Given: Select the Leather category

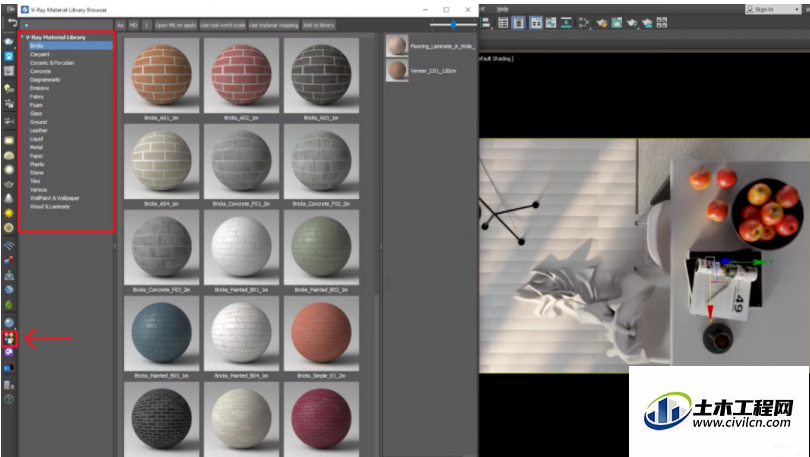Looking at the screenshot, I should click(x=39, y=130).
